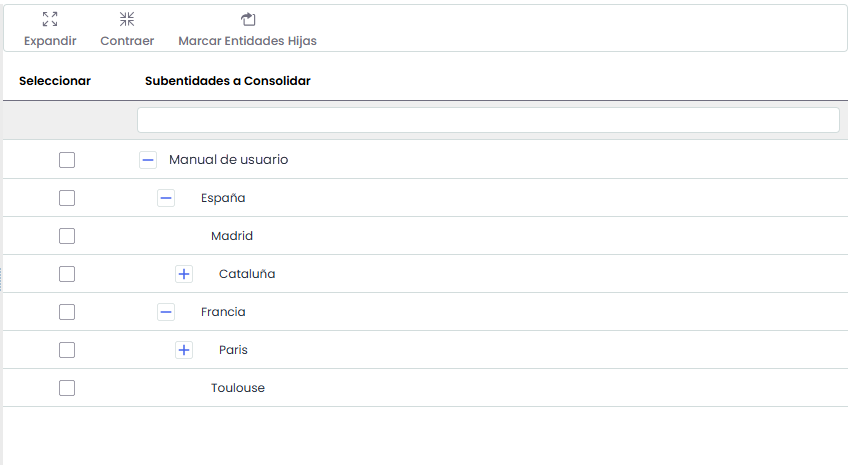Click the Expandir arrows icon
The image size is (857, 465).
(50, 19)
